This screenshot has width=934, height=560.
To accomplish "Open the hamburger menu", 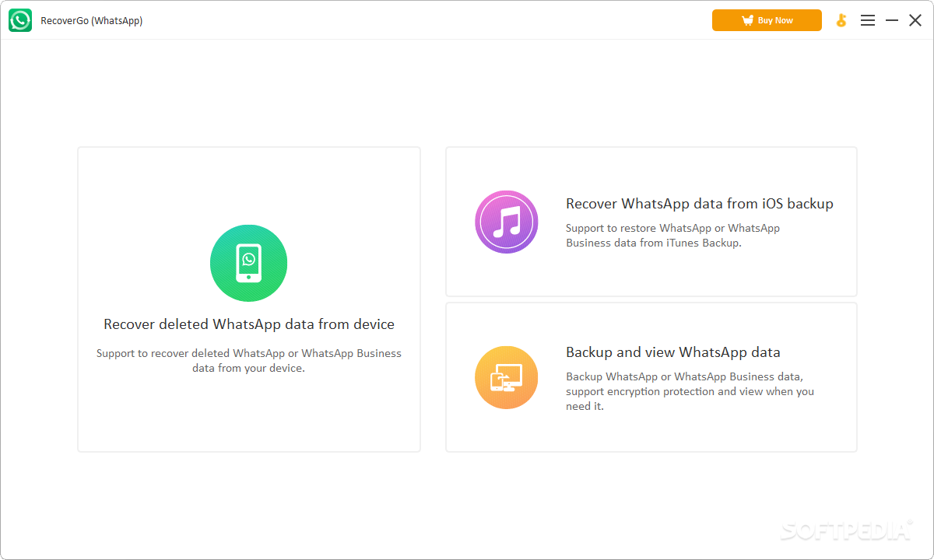I will pos(868,20).
